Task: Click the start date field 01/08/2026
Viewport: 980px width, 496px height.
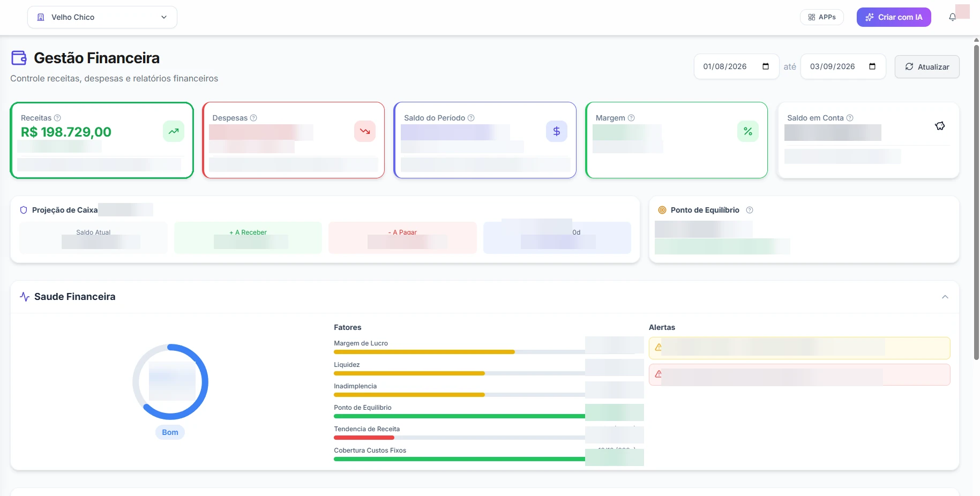Action: coord(736,66)
